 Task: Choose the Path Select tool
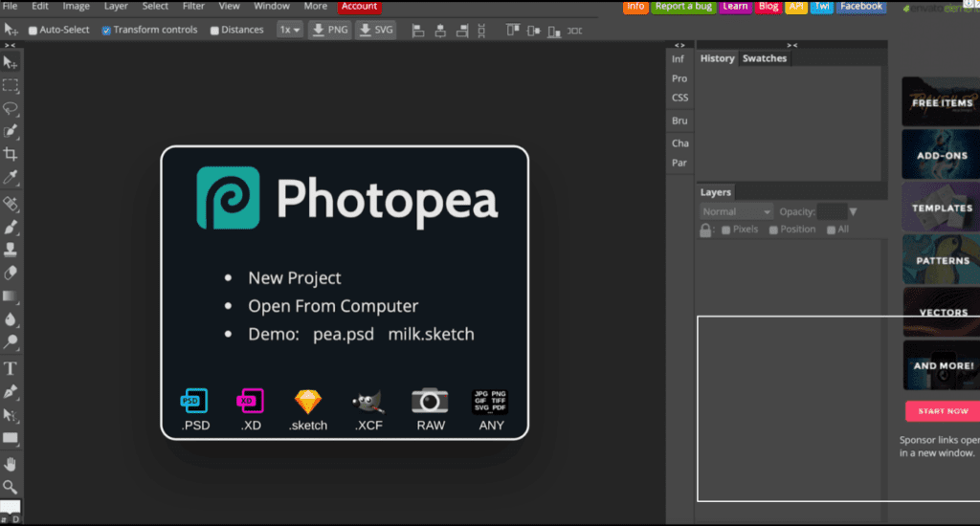point(10,415)
